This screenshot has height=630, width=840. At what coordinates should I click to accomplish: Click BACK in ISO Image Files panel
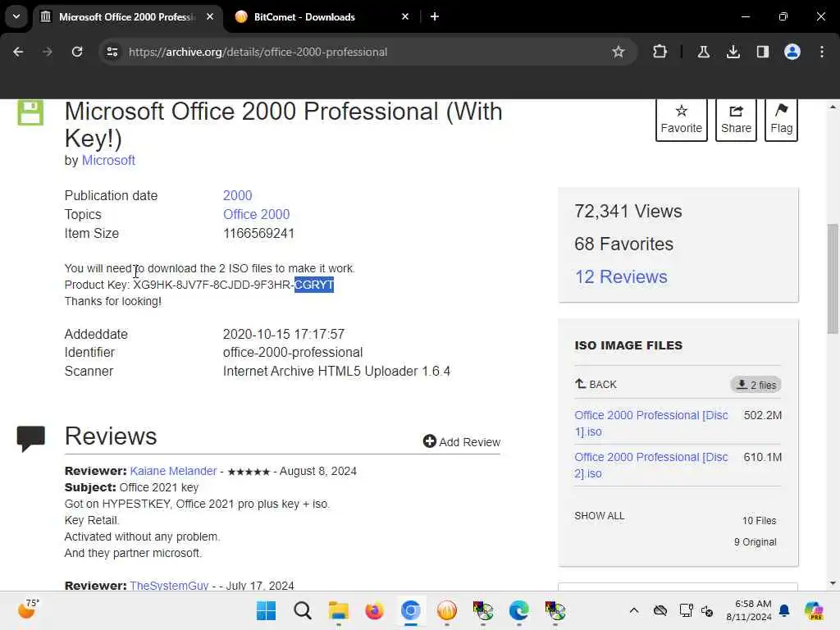tap(596, 384)
